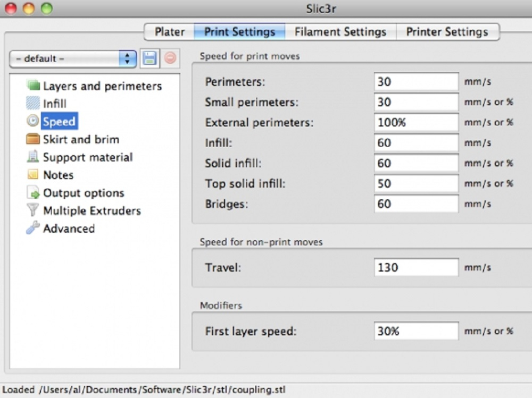The width and height of the screenshot is (532, 398).
Task: Select Infill settings category
Action: coord(54,104)
